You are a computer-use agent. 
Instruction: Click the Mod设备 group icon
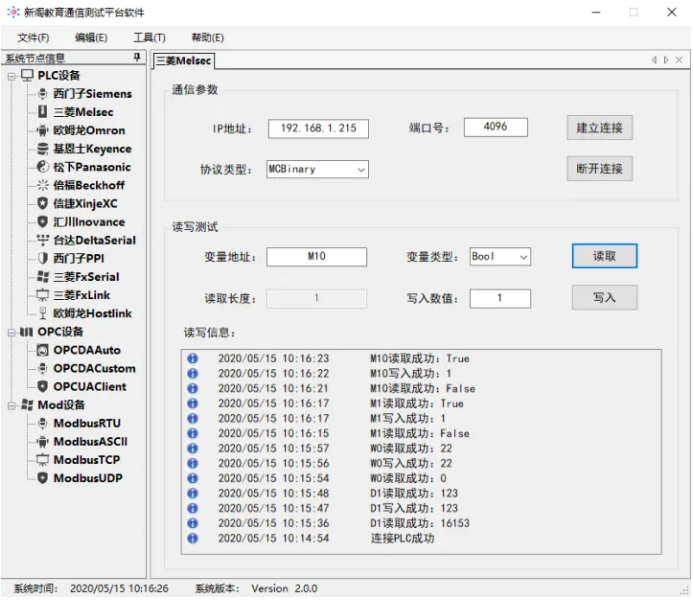point(27,405)
